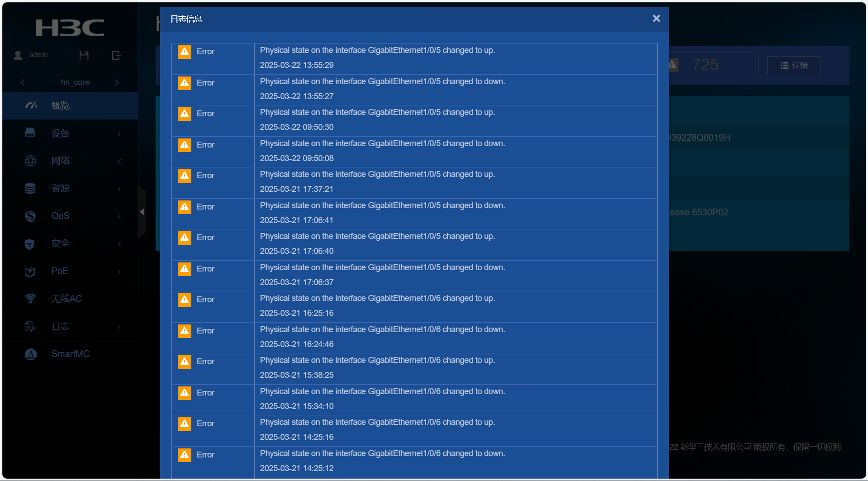Click Error label of 09:50:08 entry

coord(205,145)
